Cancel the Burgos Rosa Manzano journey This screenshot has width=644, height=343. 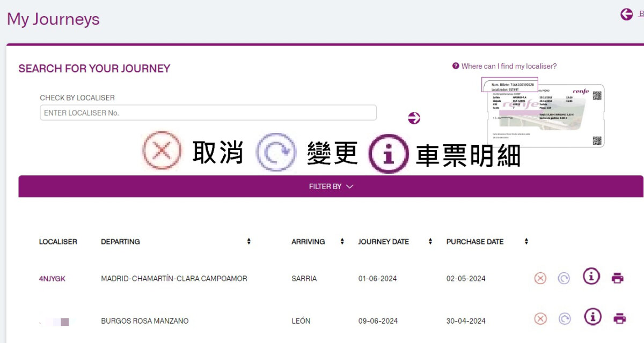(539, 317)
